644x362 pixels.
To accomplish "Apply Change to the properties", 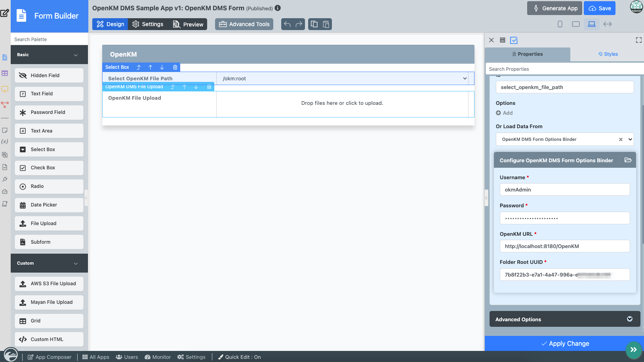I will click(x=565, y=343).
